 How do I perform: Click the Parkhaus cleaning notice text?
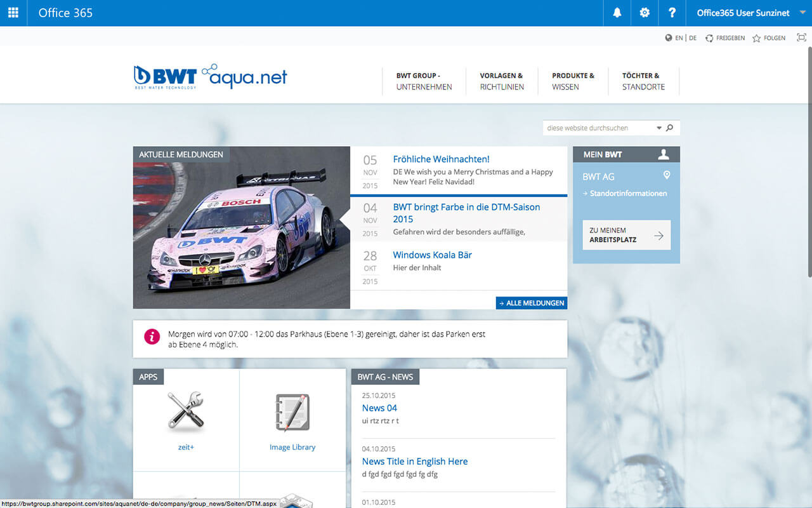[x=327, y=339]
